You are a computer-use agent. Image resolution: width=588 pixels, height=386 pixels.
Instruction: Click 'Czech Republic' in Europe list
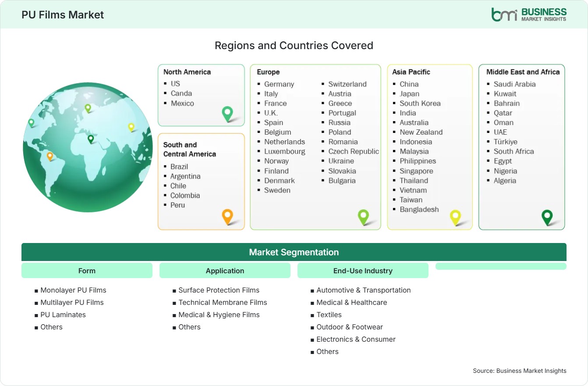point(354,151)
